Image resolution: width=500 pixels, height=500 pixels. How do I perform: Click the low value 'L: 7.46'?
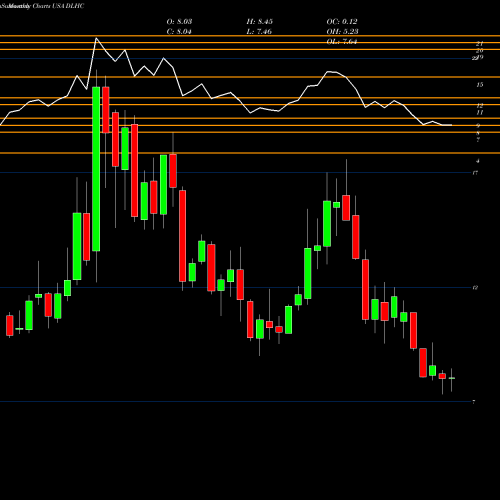tap(259, 31)
